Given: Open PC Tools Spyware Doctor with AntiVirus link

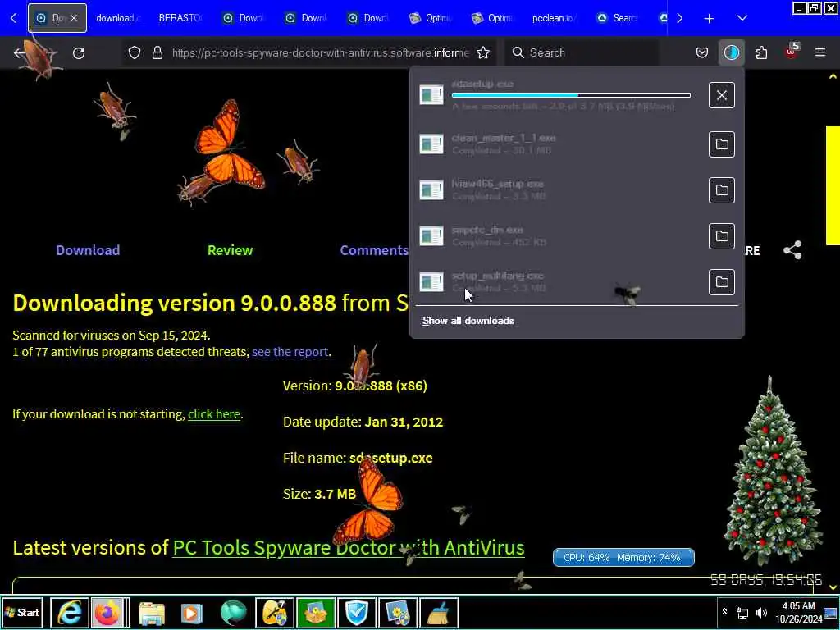Looking at the screenshot, I should 349,547.
